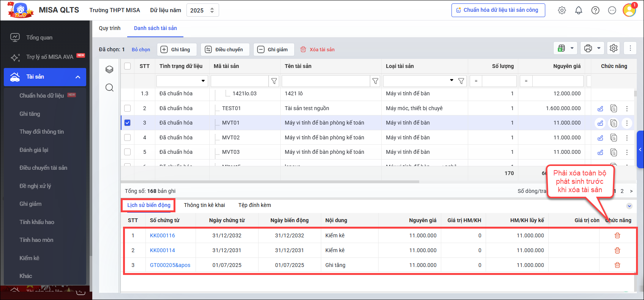Click the horizontal scrollbar under asset table
The height and width of the screenshot is (300, 644).
[x=270, y=182]
